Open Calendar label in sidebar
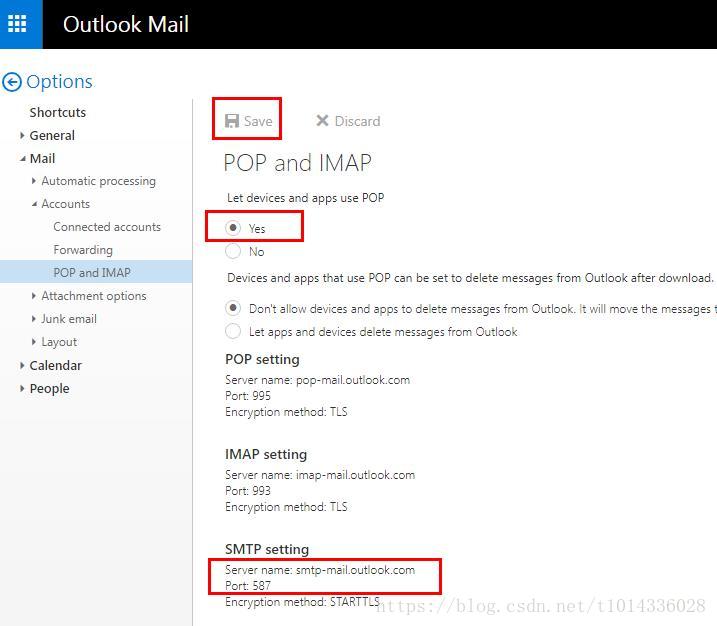Screen dimensions: 717x626 coord(56,365)
